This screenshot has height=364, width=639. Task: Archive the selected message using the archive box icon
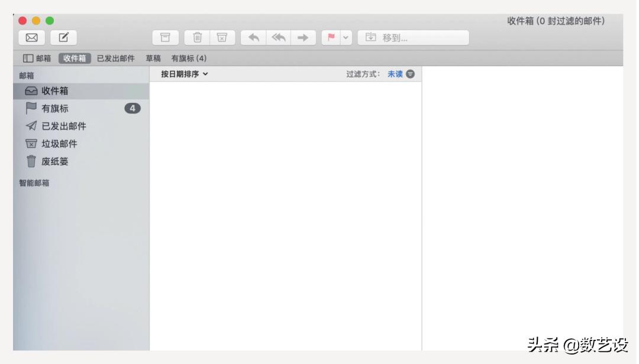tap(165, 37)
